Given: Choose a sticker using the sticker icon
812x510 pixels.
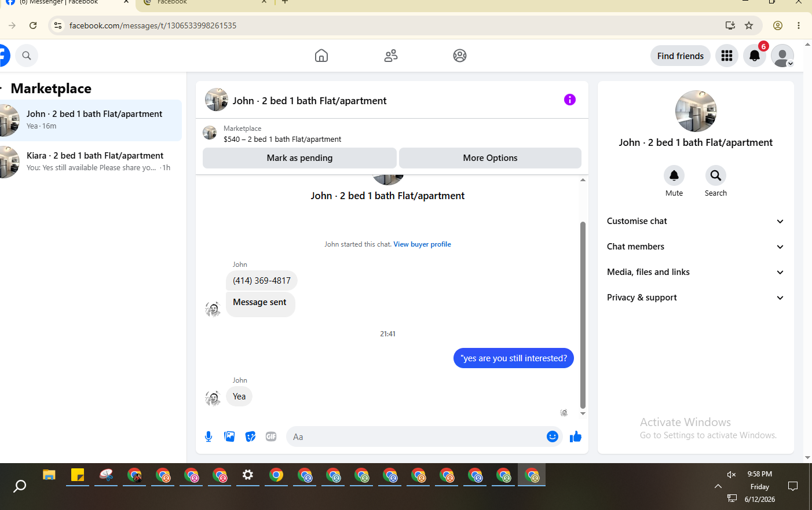Looking at the screenshot, I should coord(250,436).
